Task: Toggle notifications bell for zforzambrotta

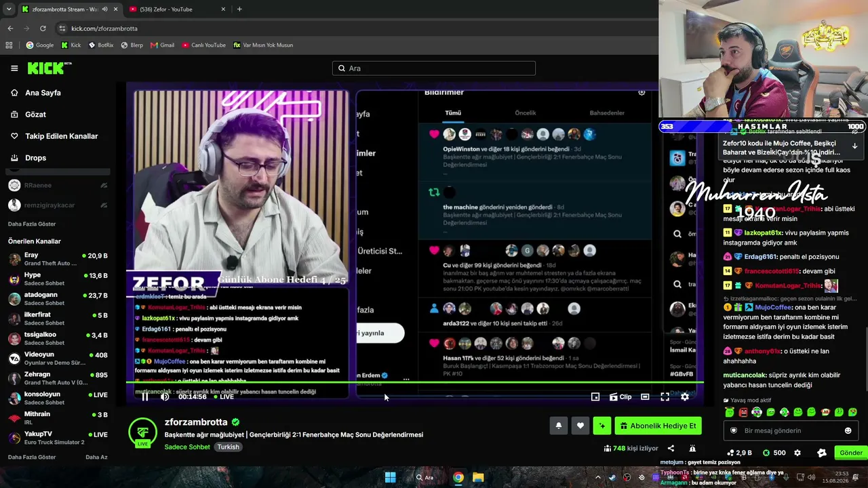Action: tap(559, 426)
